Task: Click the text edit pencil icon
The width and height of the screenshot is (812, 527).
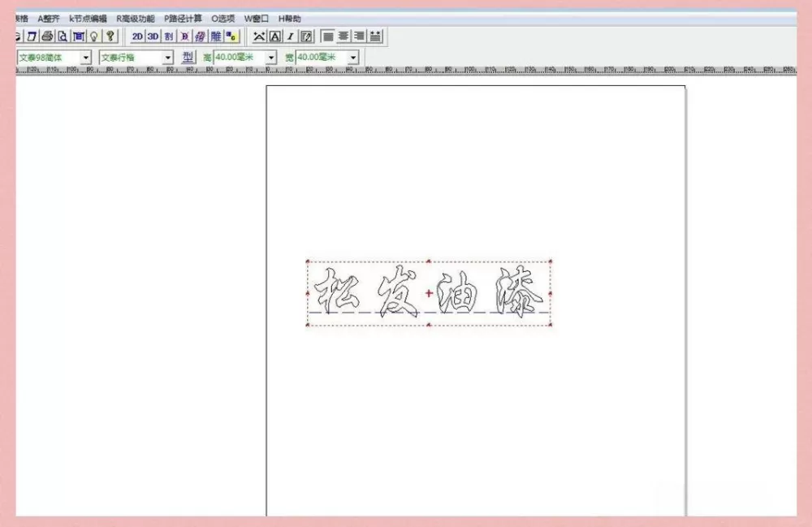Action: click(307, 37)
